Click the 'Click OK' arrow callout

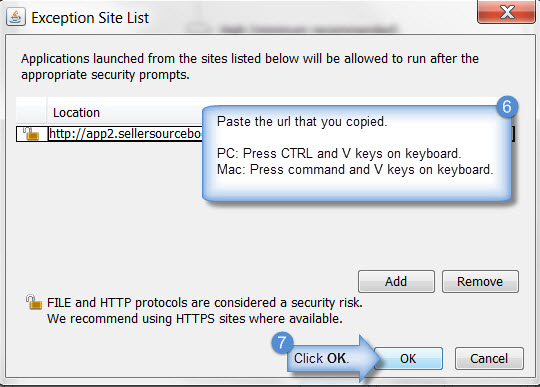coord(332,358)
